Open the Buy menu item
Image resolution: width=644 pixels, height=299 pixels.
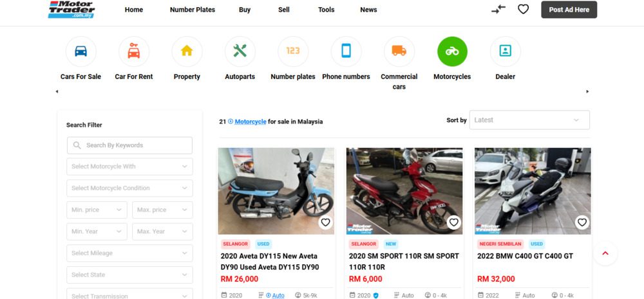pyautogui.click(x=245, y=10)
